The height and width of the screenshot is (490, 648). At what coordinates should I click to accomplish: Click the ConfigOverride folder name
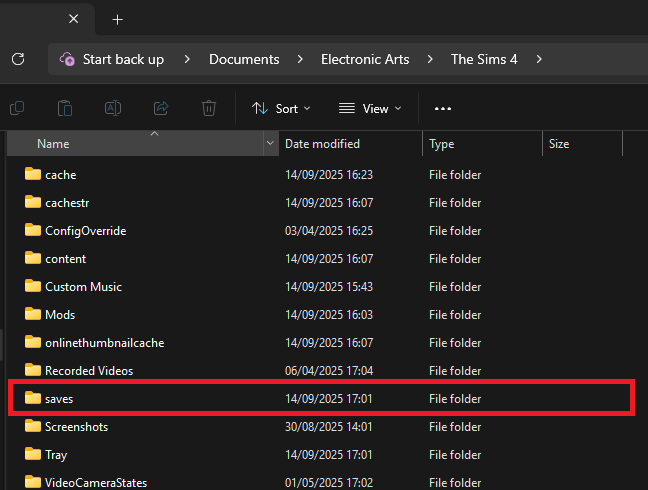coord(86,231)
